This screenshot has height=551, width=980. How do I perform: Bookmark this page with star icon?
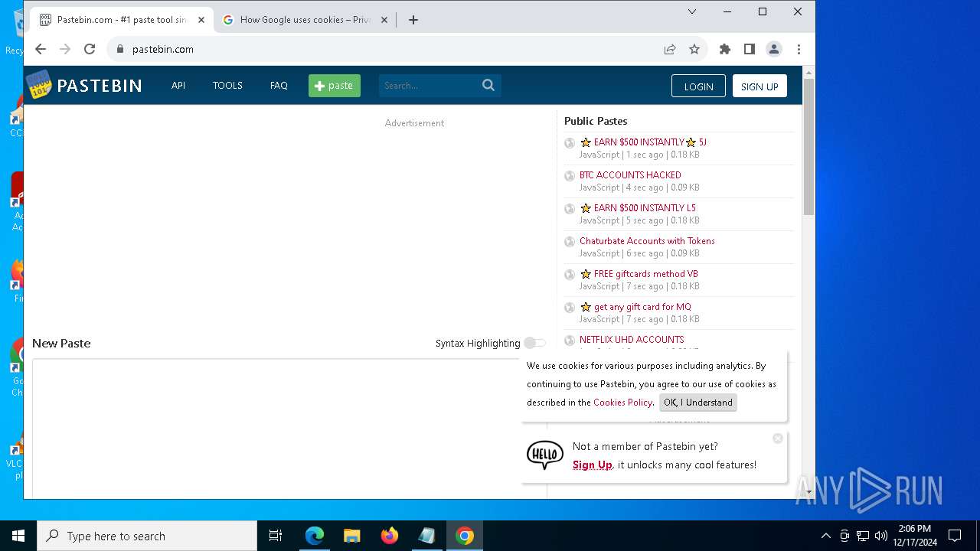tap(694, 49)
